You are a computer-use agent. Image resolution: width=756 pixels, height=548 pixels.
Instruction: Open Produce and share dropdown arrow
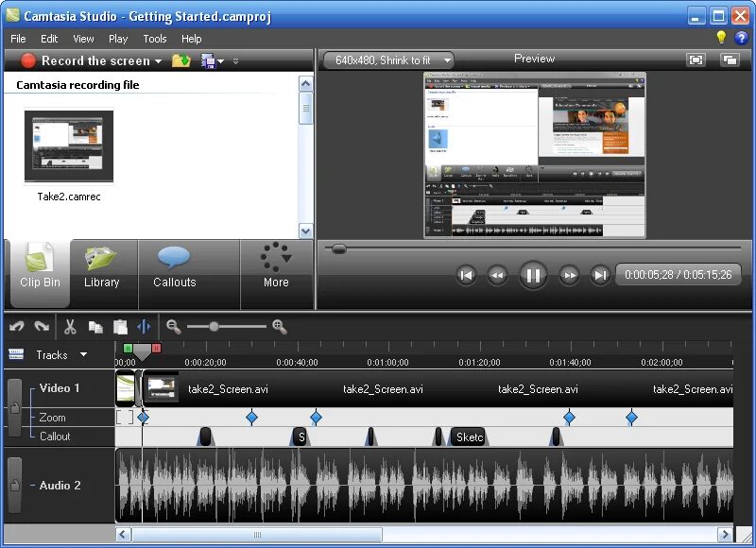coord(221,61)
